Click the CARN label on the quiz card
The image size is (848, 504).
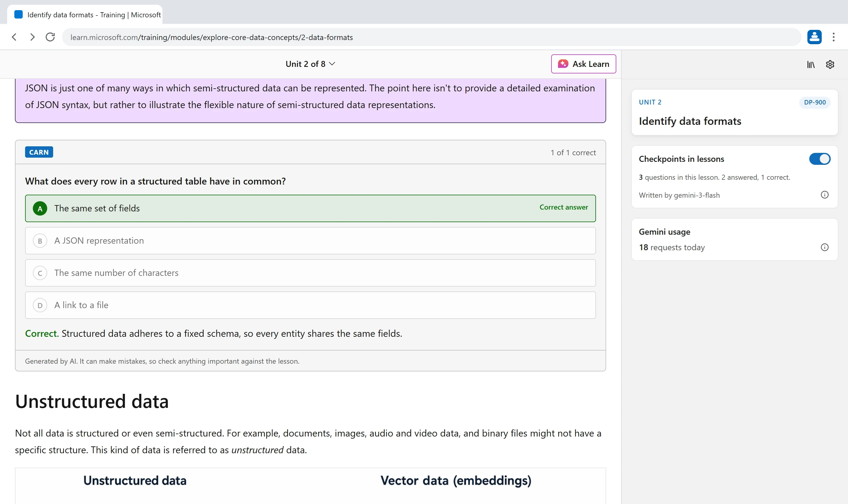[39, 152]
